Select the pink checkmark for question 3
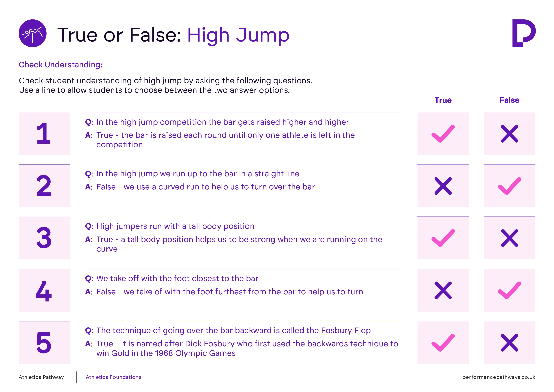This screenshot has height=392, width=554. click(443, 238)
